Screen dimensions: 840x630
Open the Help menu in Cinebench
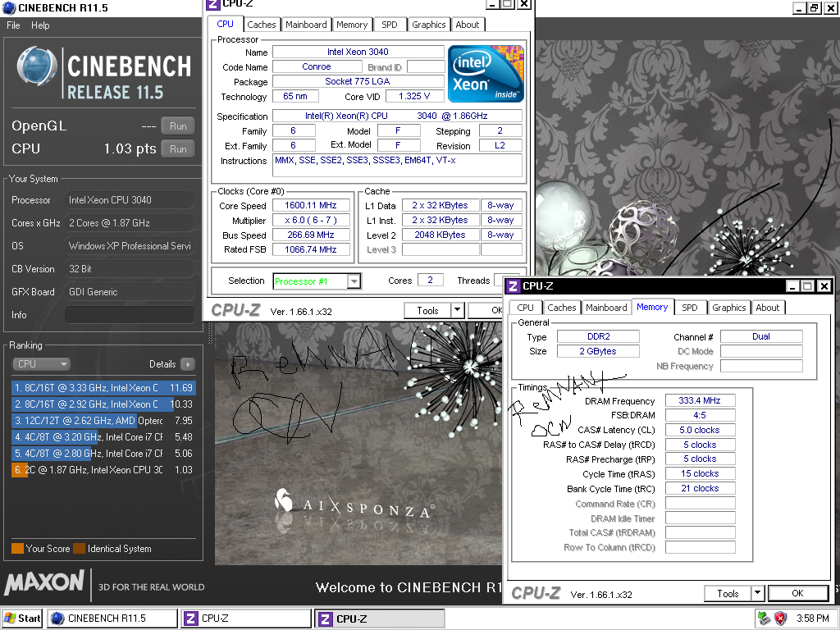(x=40, y=25)
